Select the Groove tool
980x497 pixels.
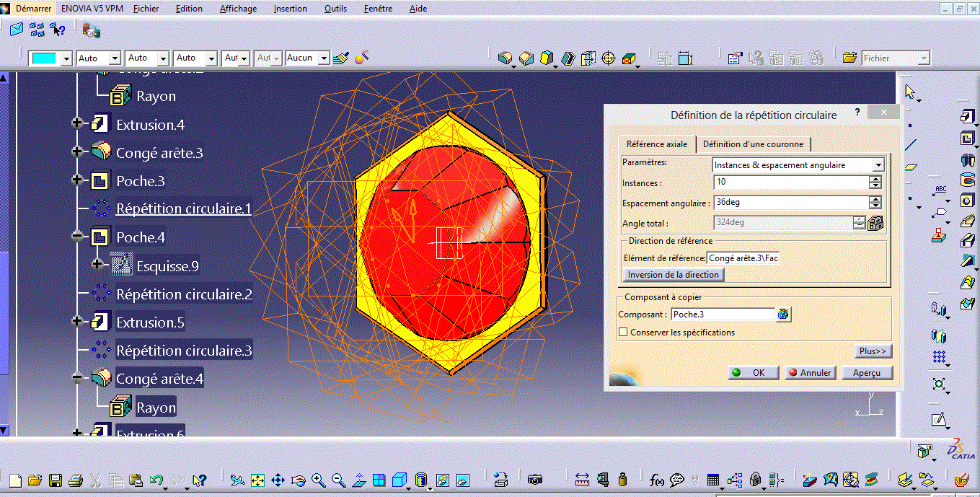click(967, 180)
